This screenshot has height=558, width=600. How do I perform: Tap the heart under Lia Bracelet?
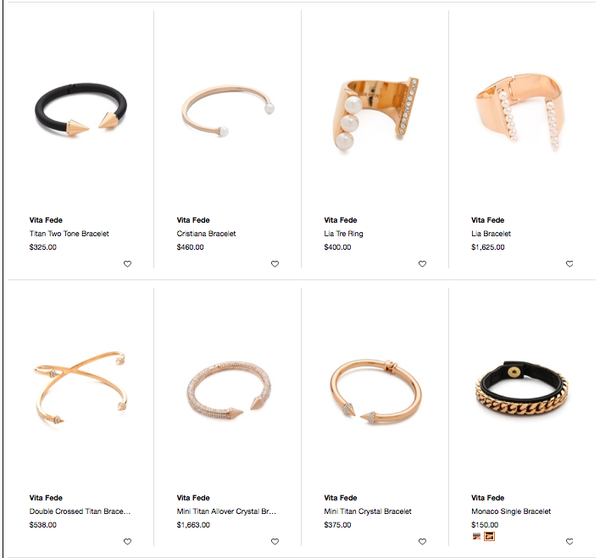click(x=569, y=264)
